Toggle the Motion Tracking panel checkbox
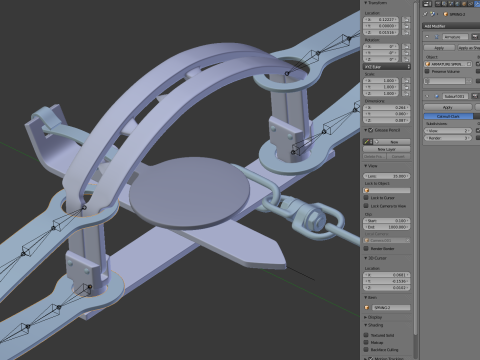Screen dimensions: 480x360 [x=371, y=358]
